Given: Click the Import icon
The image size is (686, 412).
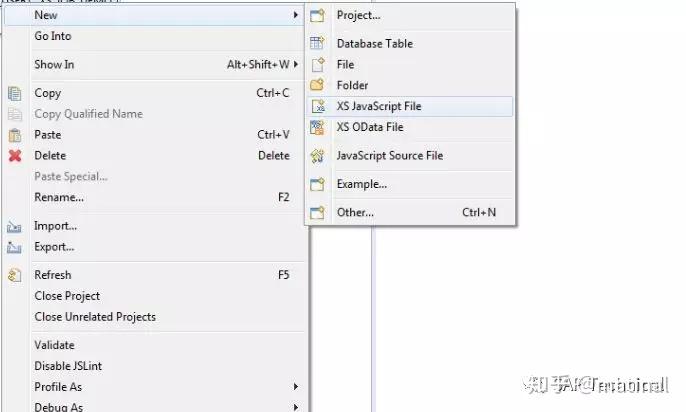Looking at the screenshot, I should 15,226.
